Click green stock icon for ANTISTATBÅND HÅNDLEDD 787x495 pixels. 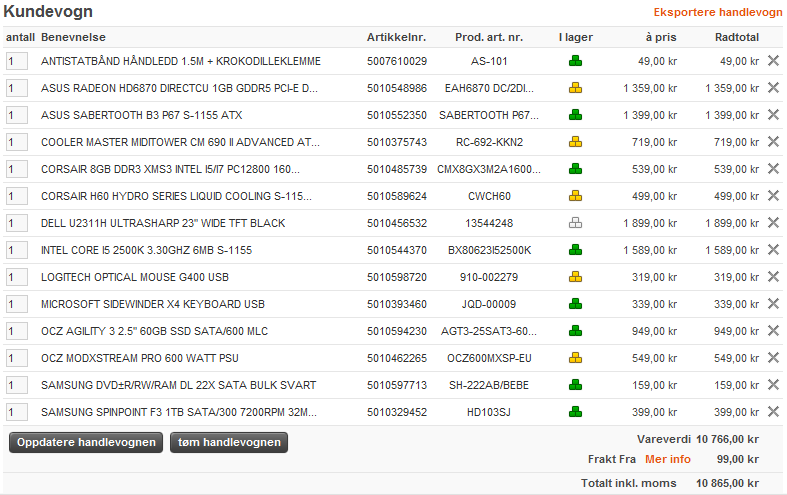(576, 61)
